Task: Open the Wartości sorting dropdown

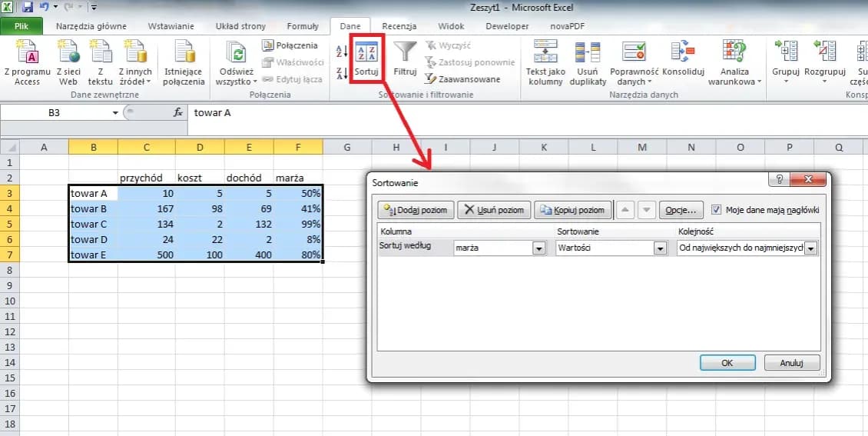Action: coord(659,248)
